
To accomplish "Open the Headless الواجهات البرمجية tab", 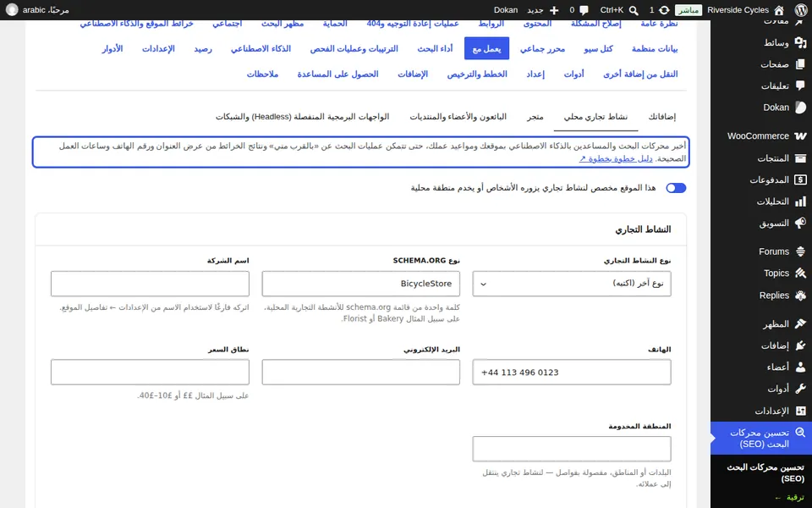I will (x=303, y=117).
